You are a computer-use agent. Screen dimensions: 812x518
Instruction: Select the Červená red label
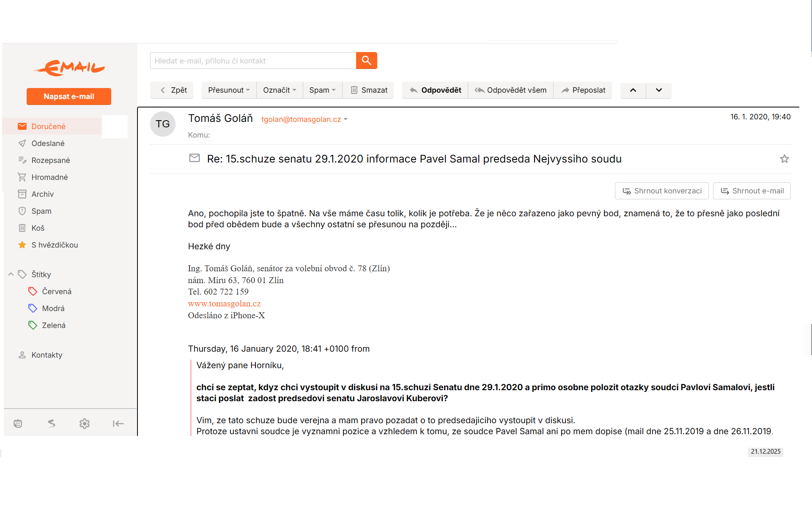point(56,292)
